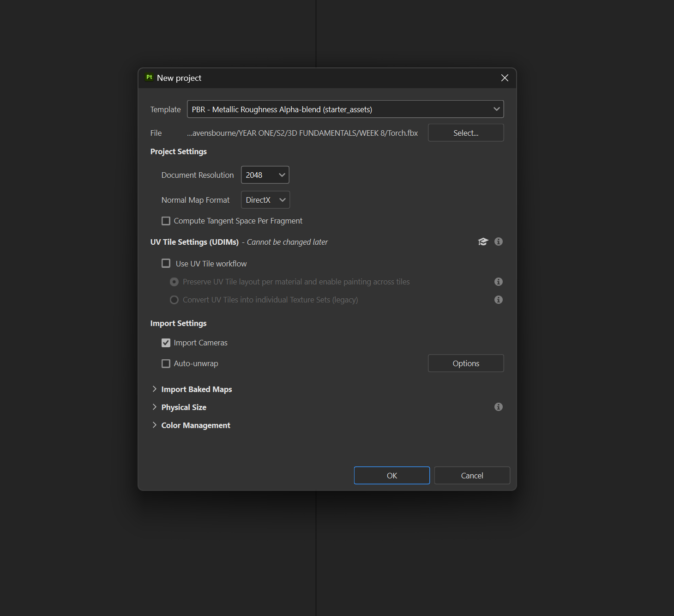Tick the Use UV Tile workflow checkbox
Screen dimensions: 674x616
pyautogui.click(x=166, y=263)
